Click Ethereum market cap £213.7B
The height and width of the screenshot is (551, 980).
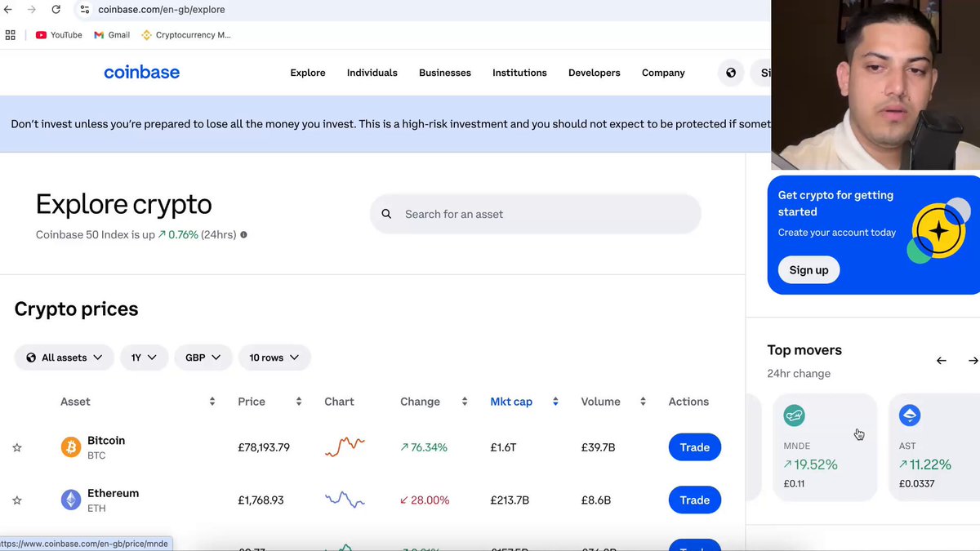pyautogui.click(x=510, y=500)
